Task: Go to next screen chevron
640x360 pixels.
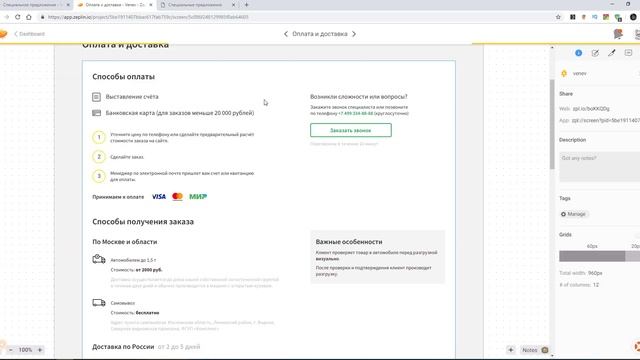Action: [354, 34]
